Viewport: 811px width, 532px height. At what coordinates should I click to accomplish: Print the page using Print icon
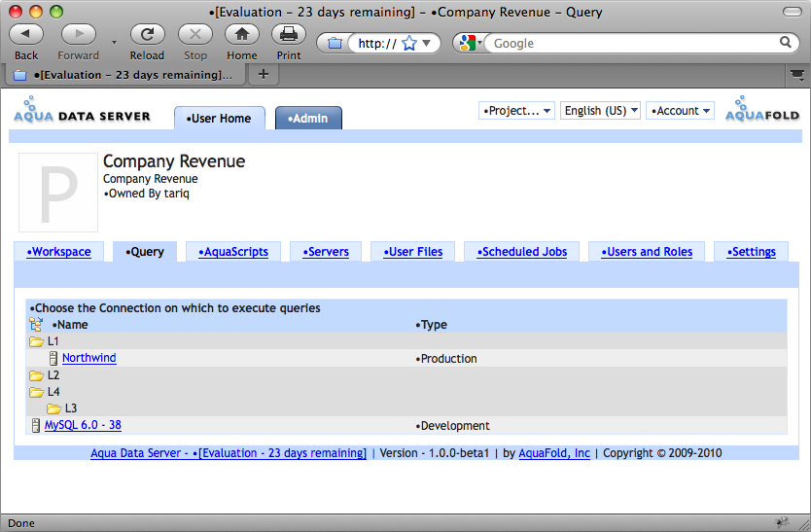(x=289, y=34)
